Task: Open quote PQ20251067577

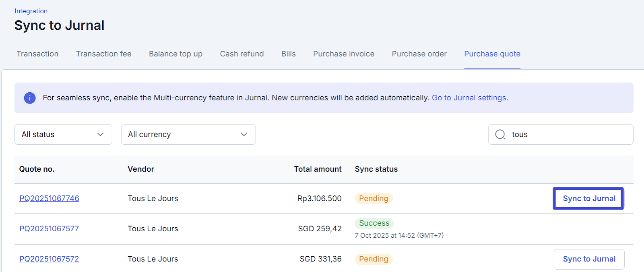Action: 49,229
